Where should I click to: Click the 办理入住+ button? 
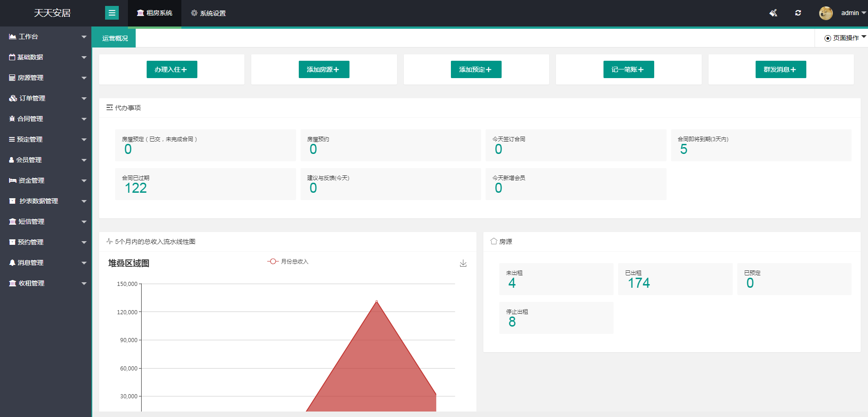[x=172, y=69]
